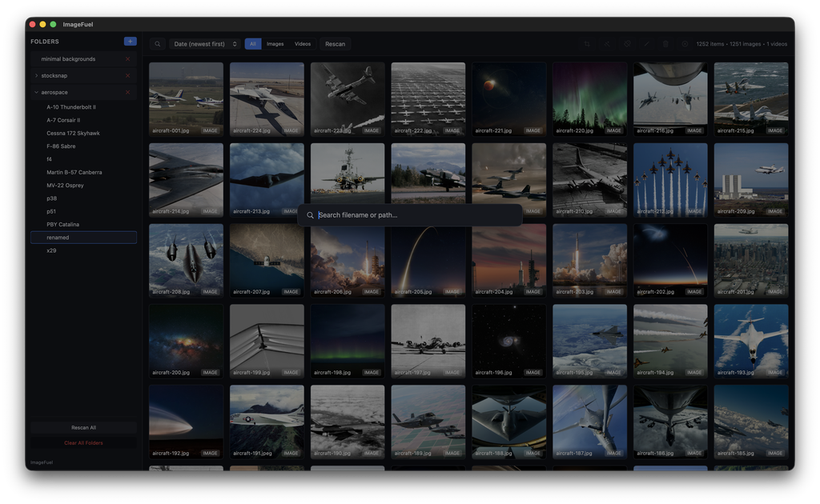Open thumbnail aircraft-224.jpg
Screen dimensions: 820x504
tap(267, 99)
